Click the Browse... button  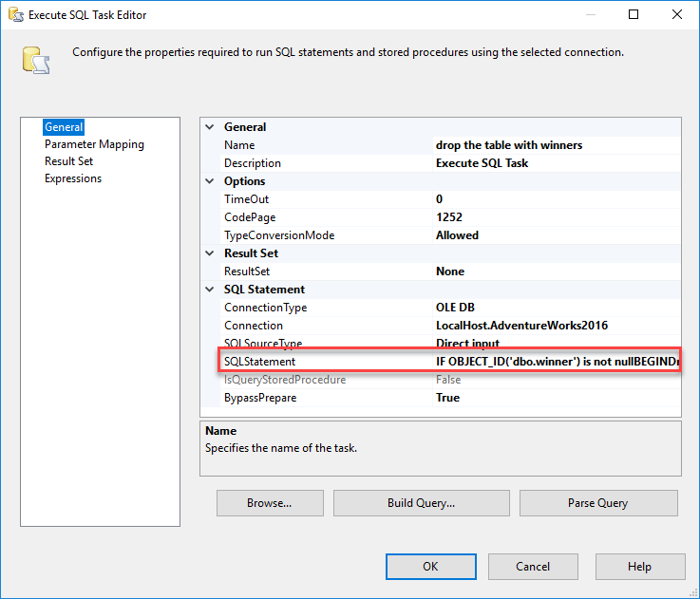[x=270, y=503]
